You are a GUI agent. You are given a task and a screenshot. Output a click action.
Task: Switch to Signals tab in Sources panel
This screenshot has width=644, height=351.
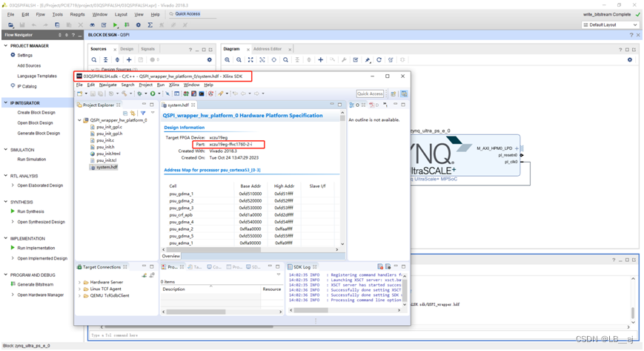pyautogui.click(x=148, y=49)
